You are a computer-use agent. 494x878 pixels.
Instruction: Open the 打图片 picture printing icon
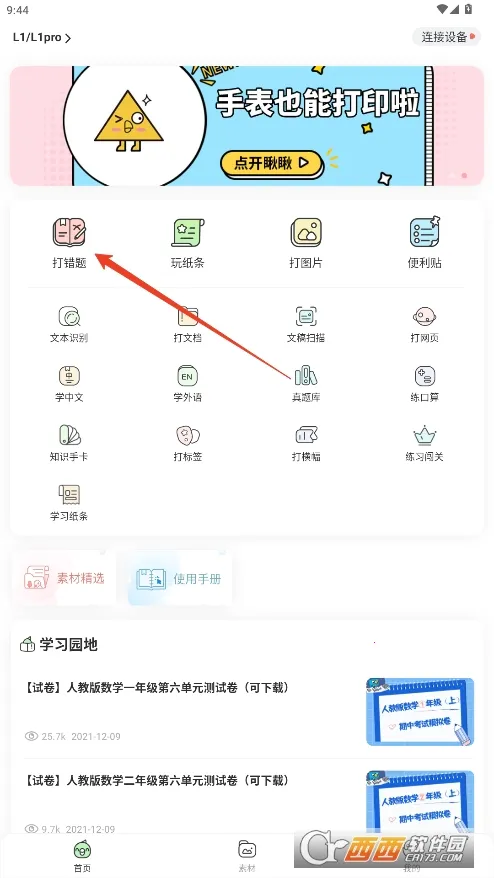coord(306,233)
